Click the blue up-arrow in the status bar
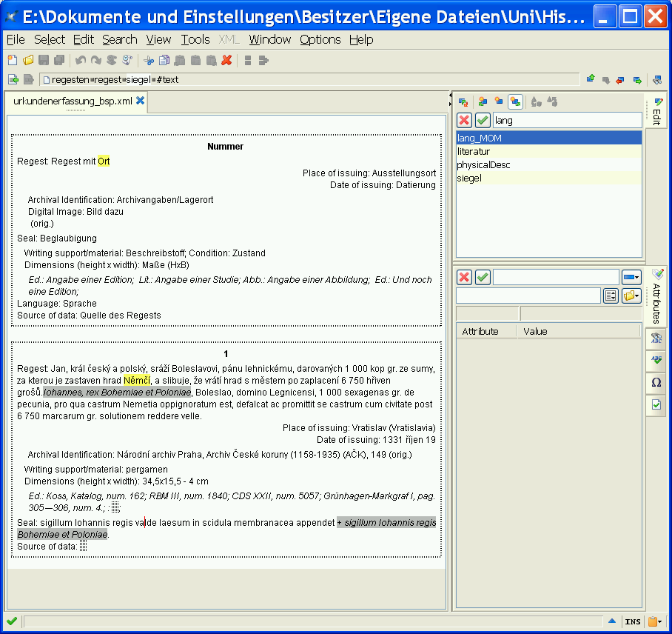The image size is (672, 634). [x=612, y=621]
